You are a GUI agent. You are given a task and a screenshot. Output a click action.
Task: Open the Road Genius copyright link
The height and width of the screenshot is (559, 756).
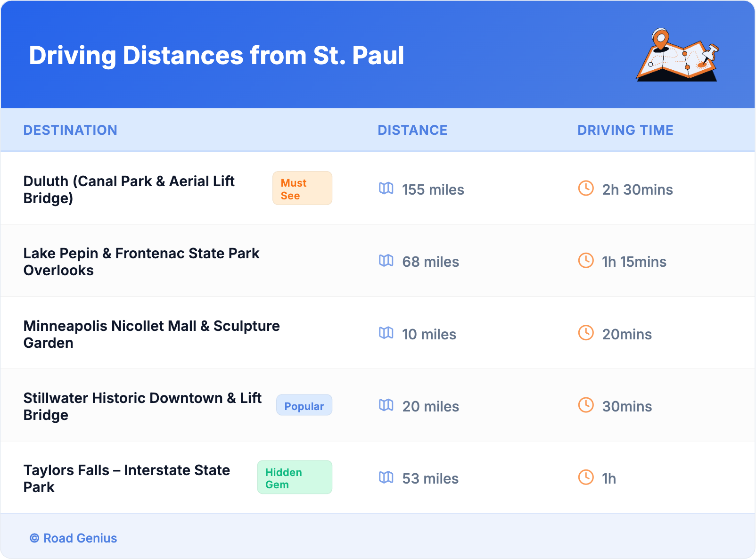[74, 538]
